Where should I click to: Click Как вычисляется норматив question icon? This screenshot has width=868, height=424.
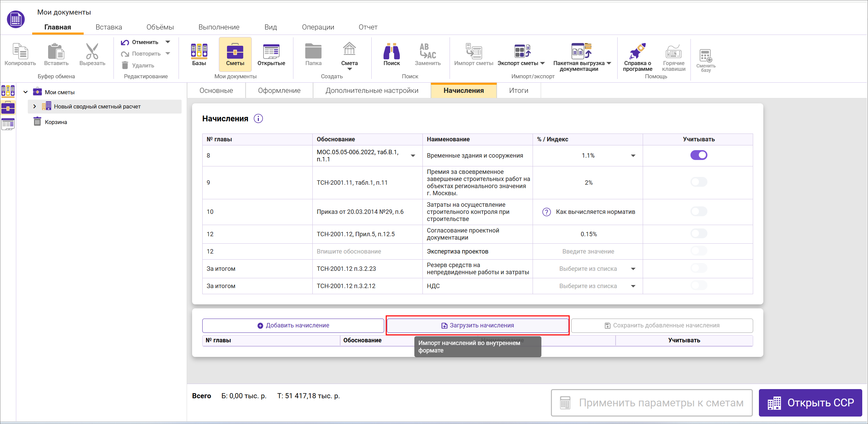pos(546,212)
